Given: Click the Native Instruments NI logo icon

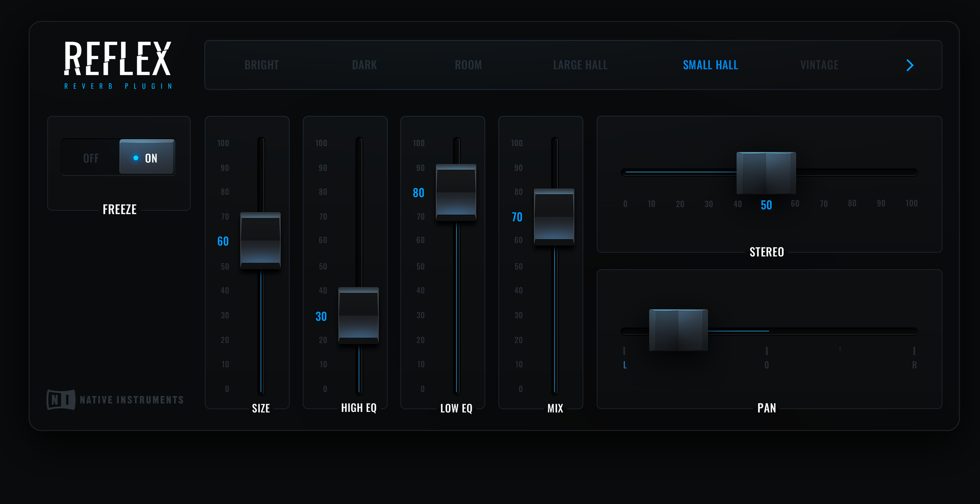Looking at the screenshot, I should 61,399.
